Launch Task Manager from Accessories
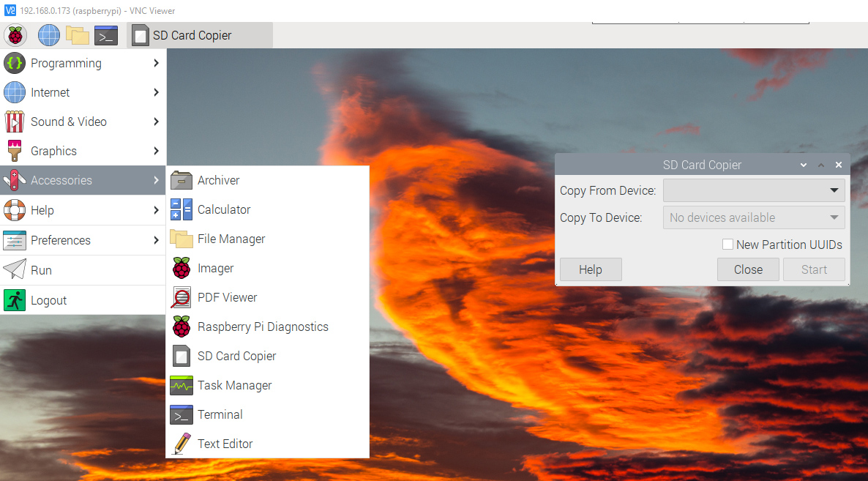 coord(267,386)
